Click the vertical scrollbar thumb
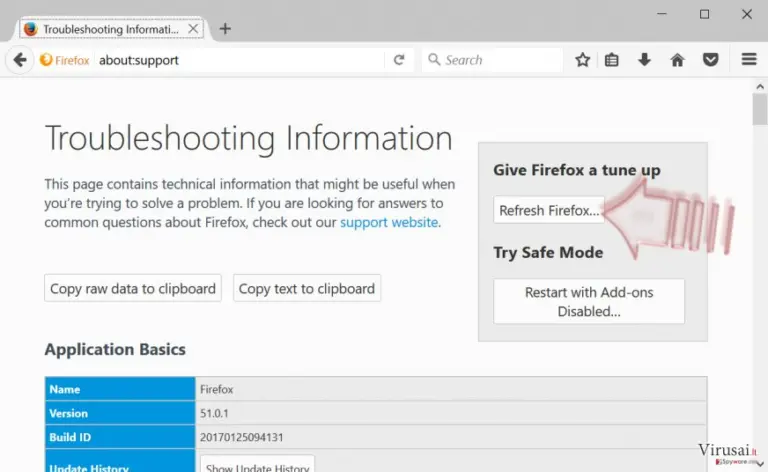The height and width of the screenshot is (472, 768). pyautogui.click(x=760, y=110)
